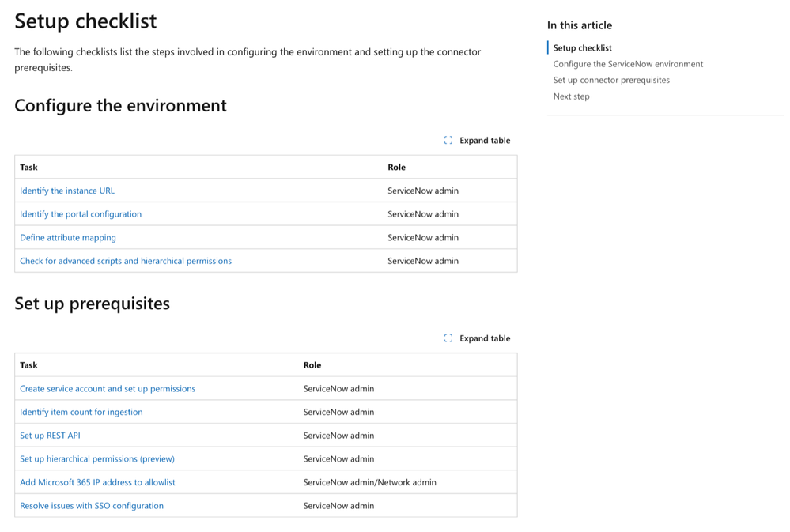The image size is (790, 532).
Task: Select Setup checklist in article navigation
Action: [583, 48]
